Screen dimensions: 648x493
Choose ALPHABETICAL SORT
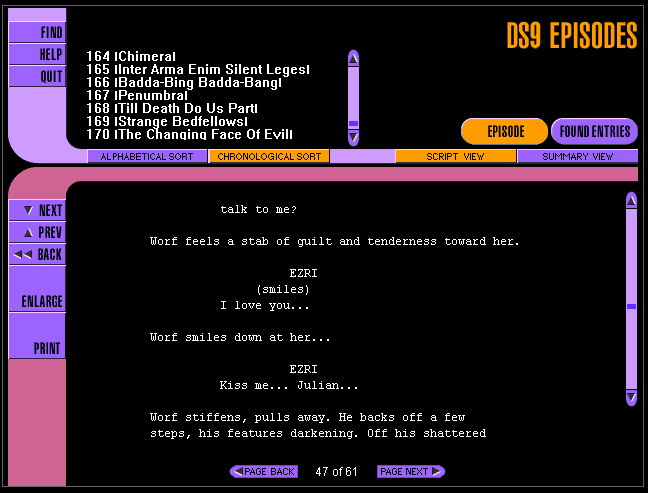click(x=147, y=157)
